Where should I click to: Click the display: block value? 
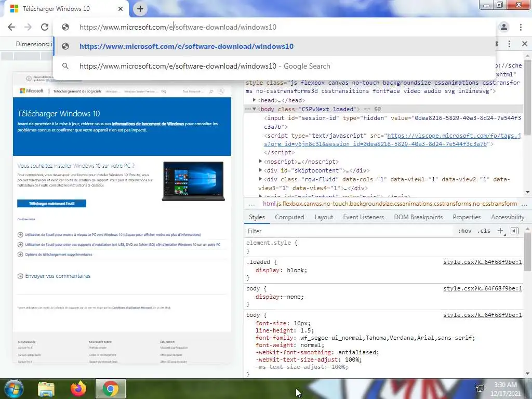(x=296, y=270)
